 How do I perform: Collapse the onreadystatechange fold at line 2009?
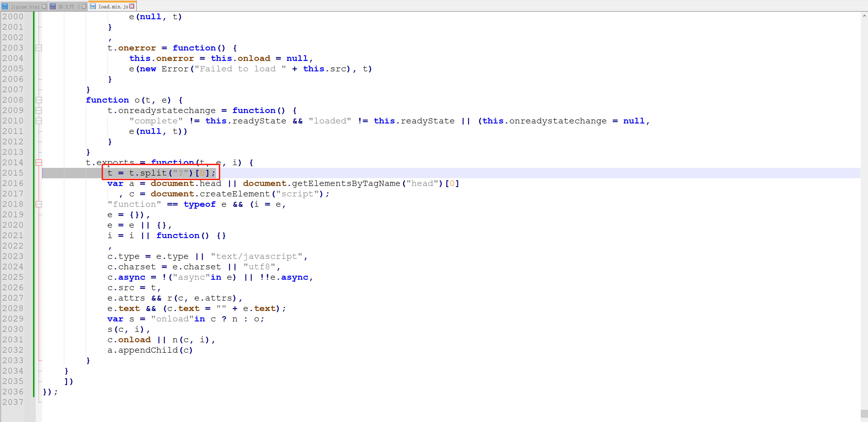tap(39, 110)
